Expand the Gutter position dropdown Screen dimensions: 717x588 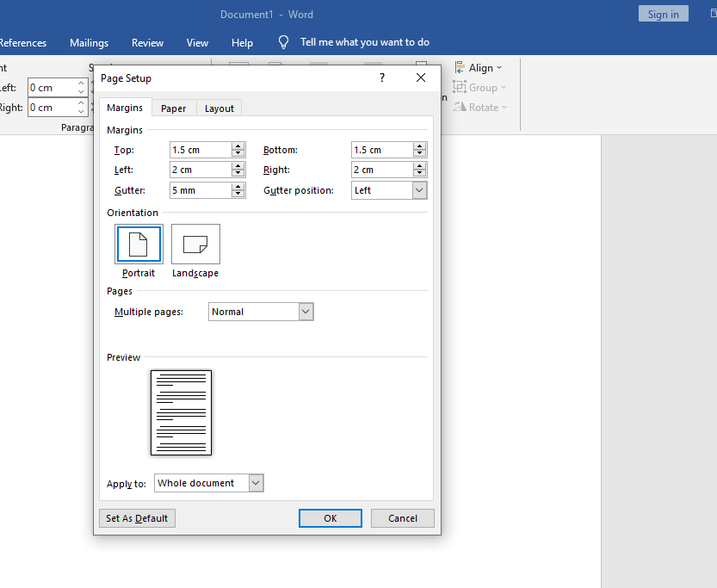(x=419, y=190)
